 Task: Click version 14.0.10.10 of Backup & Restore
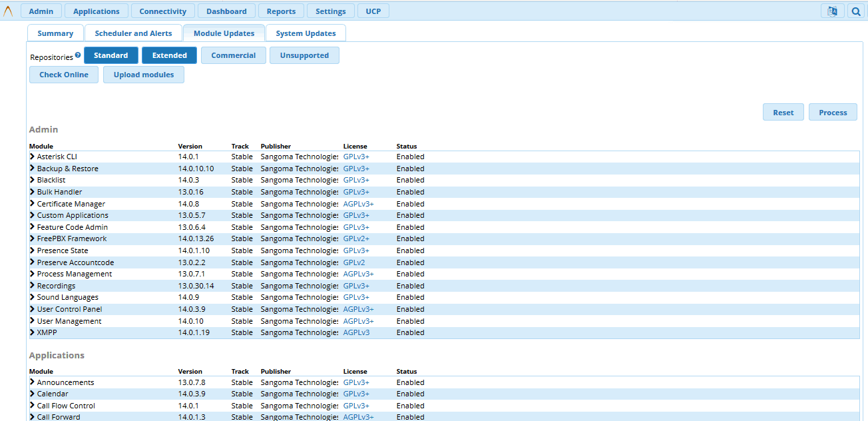point(196,169)
